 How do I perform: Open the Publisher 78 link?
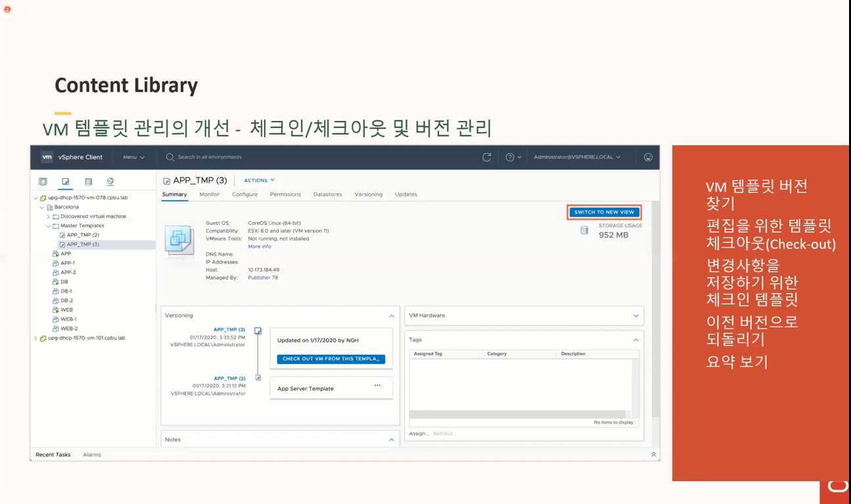(263, 277)
